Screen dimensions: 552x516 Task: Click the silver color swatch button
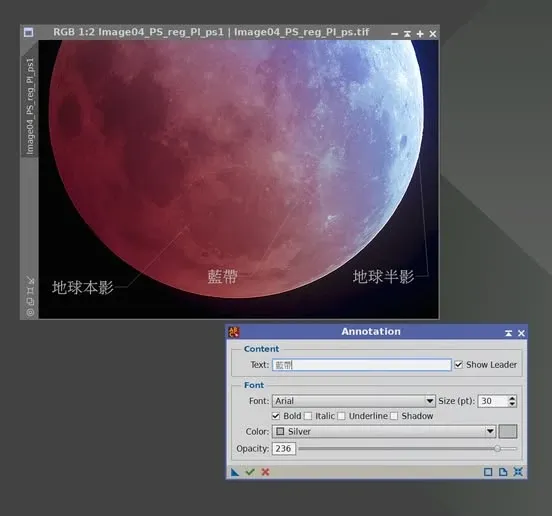click(508, 432)
